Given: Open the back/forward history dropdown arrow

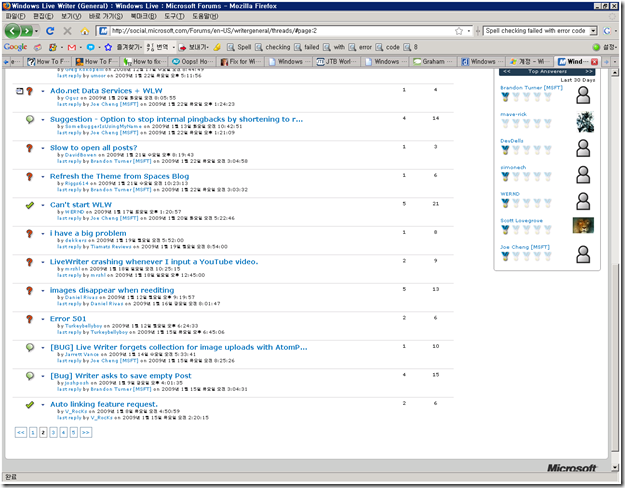Looking at the screenshot, I should coord(36,31).
